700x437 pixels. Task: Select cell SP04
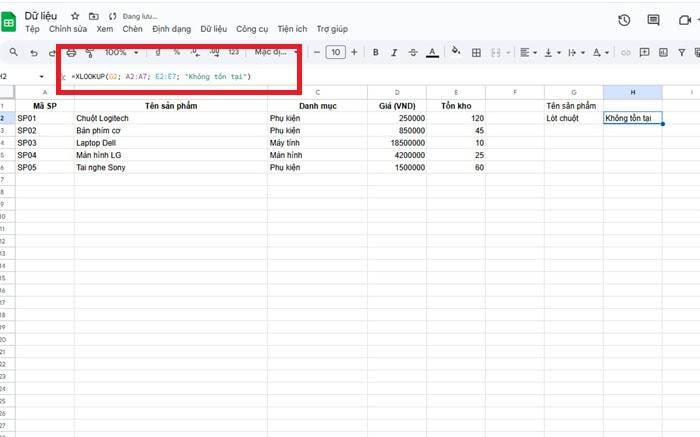pyautogui.click(x=45, y=155)
